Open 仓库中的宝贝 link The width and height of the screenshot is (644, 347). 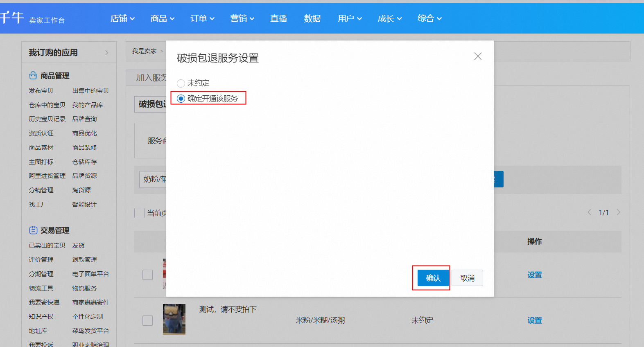(47, 105)
